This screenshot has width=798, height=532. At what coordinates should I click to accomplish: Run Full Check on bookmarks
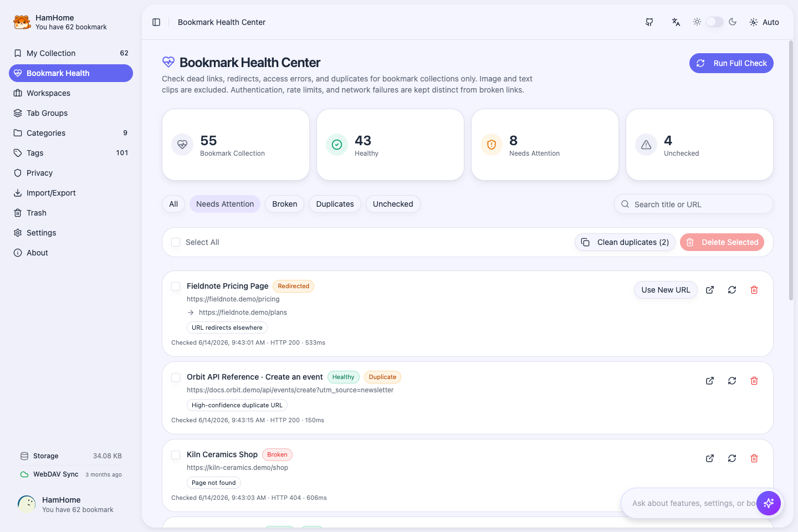(x=731, y=63)
